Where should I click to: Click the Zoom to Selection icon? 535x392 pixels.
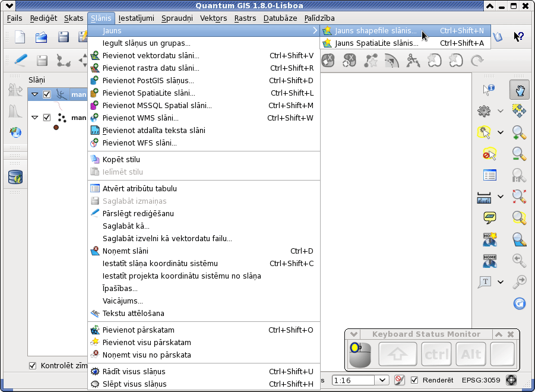[519, 218]
